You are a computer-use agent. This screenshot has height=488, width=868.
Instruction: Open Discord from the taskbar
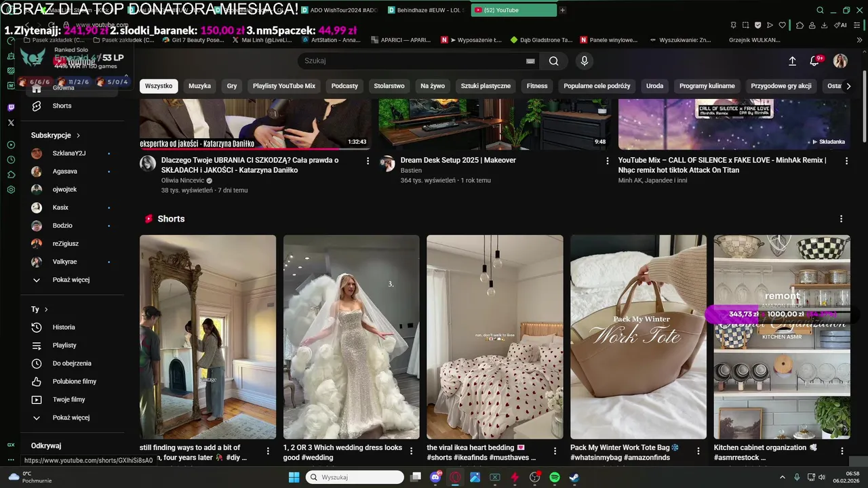click(x=435, y=477)
